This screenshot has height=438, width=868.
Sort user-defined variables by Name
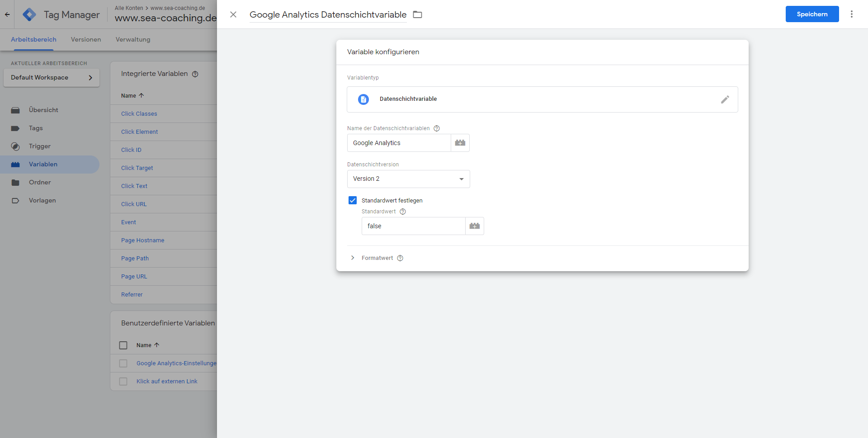click(148, 345)
